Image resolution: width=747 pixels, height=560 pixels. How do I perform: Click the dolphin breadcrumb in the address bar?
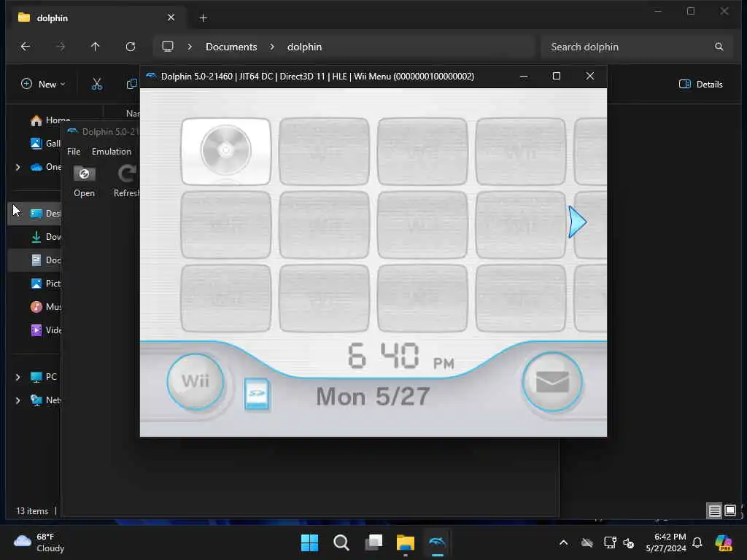click(304, 47)
